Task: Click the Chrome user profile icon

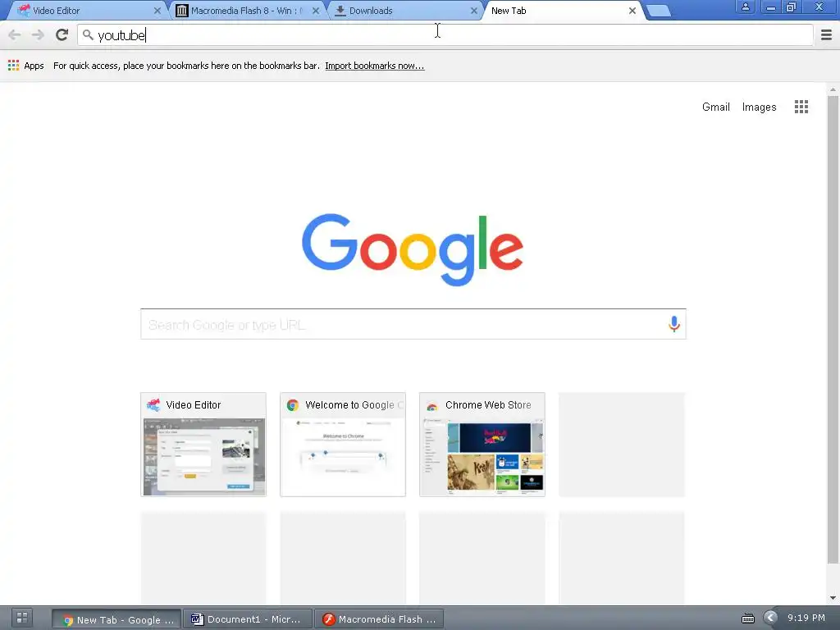Action: click(745, 7)
